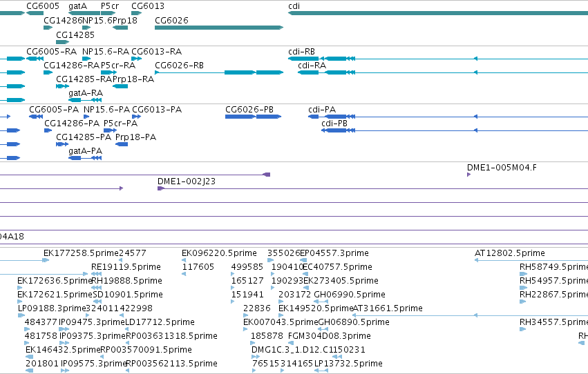Click EST 117605 label
Screen dimensions: 588x374
[x=198, y=267]
